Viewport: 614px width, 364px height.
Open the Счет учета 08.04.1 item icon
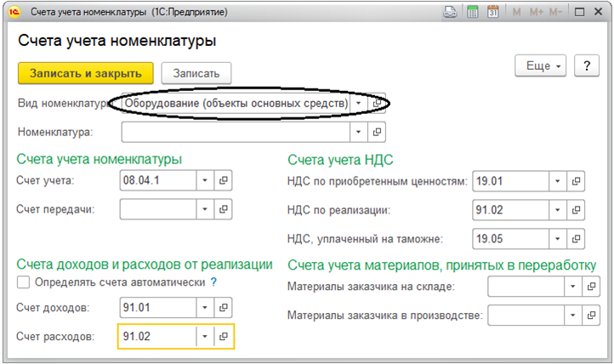[223, 180]
